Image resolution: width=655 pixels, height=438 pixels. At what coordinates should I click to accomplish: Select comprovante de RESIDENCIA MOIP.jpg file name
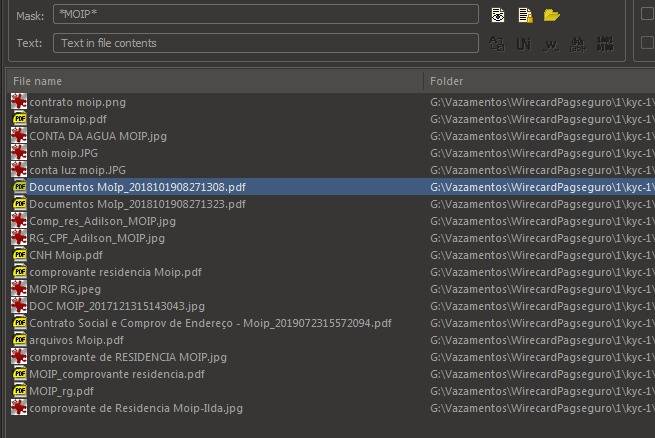(x=128, y=357)
